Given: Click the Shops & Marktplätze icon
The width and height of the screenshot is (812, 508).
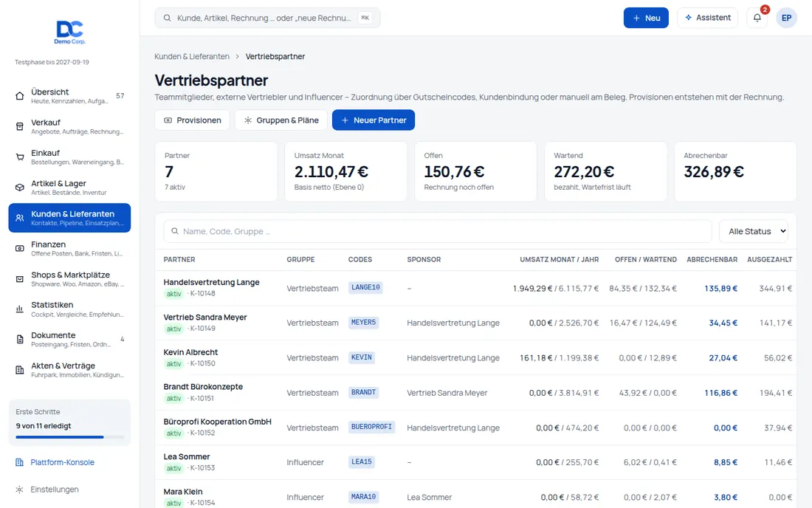Looking at the screenshot, I should pos(20,279).
